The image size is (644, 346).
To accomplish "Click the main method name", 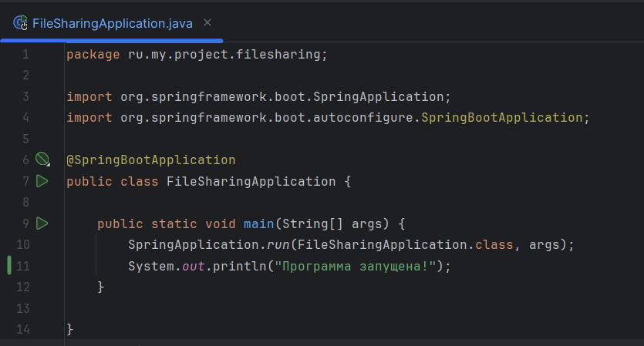I will tap(259, 223).
